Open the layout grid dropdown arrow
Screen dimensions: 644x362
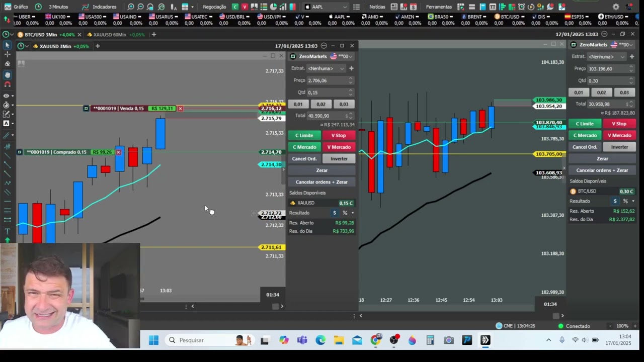tap(192, 7)
